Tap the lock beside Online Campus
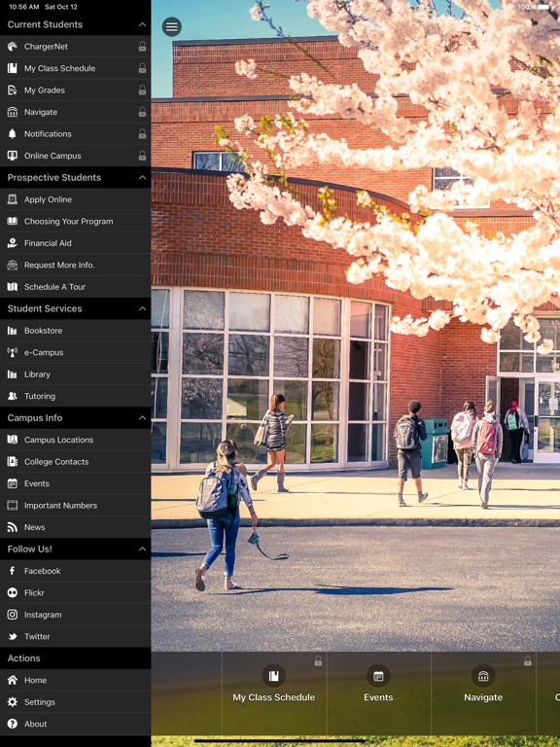 [x=142, y=156]
